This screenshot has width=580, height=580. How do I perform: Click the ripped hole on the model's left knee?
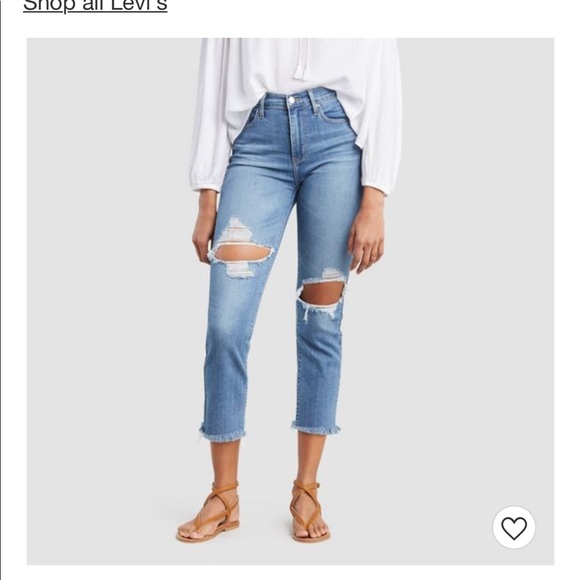321,293
